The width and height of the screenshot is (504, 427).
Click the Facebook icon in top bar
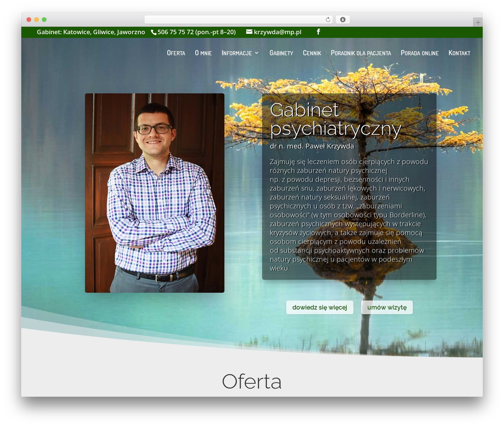coord(318,32)
